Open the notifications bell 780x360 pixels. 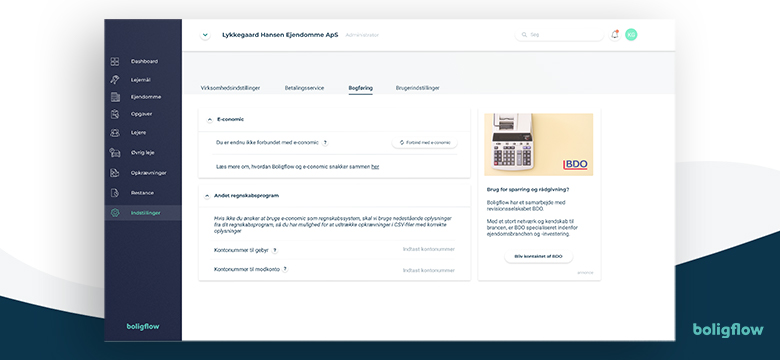pos(615,35)
